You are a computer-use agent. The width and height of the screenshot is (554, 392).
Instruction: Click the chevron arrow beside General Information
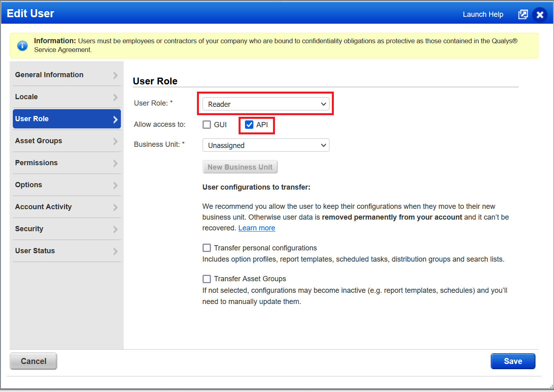(x=115, y=75)
